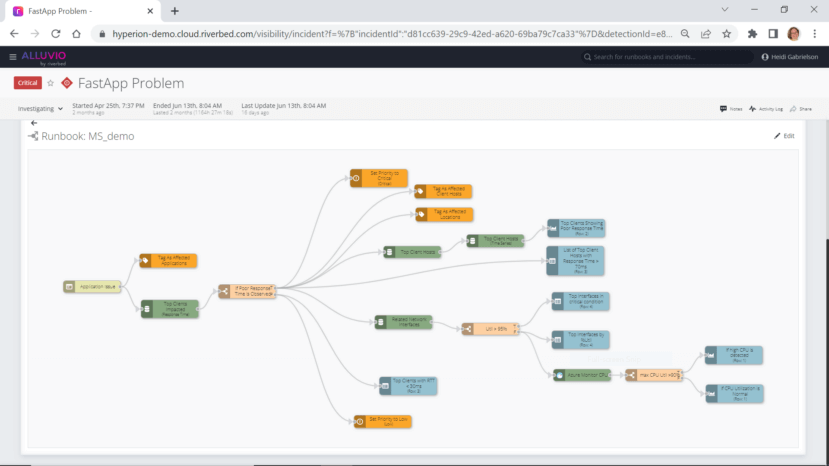Select the Set Priority to Critical node
Screen dimensions: 829x466
point(379,176)
